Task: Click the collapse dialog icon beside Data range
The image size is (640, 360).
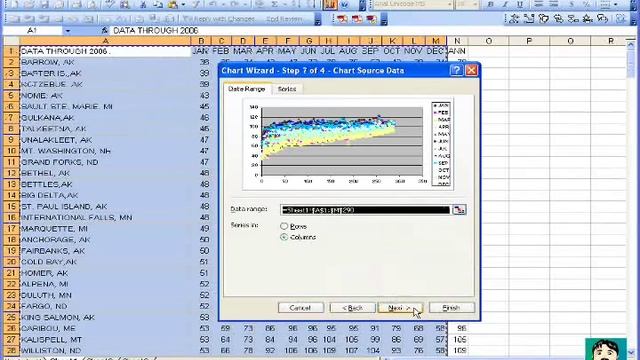Action: coord(459,210)
